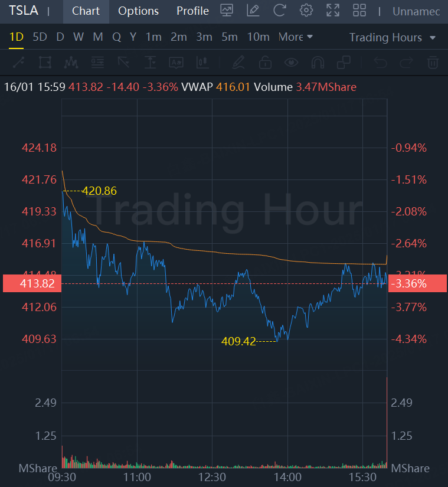448x487 pixels.
Task: Delete drawings with the trash icon
Action: click(433, 63)
